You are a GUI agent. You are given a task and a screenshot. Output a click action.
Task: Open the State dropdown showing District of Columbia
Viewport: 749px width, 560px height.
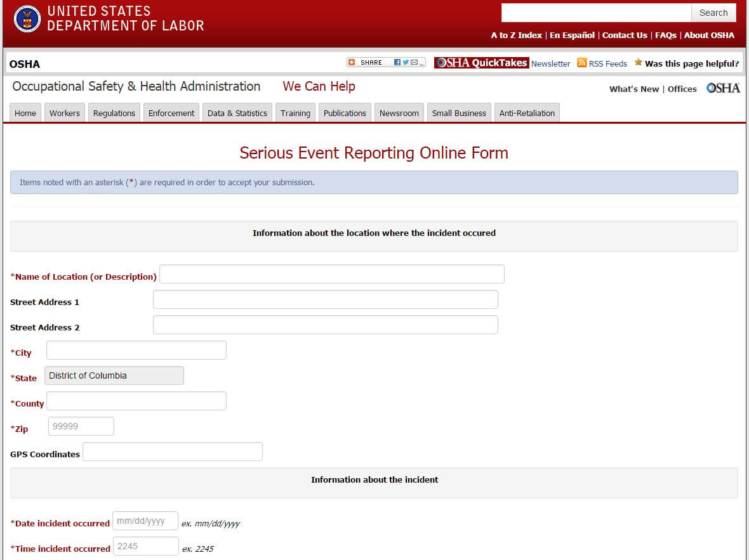(x=114, y=375)
